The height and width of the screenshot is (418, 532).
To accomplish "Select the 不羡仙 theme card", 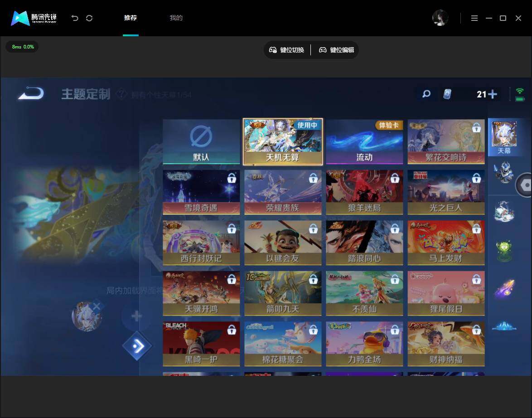I will click(x=364, y=293).
